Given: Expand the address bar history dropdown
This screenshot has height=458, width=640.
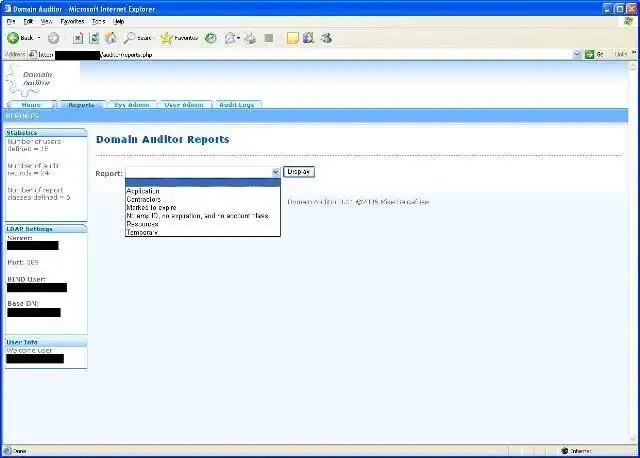Looking at the screenshot, I should point(577,54).
